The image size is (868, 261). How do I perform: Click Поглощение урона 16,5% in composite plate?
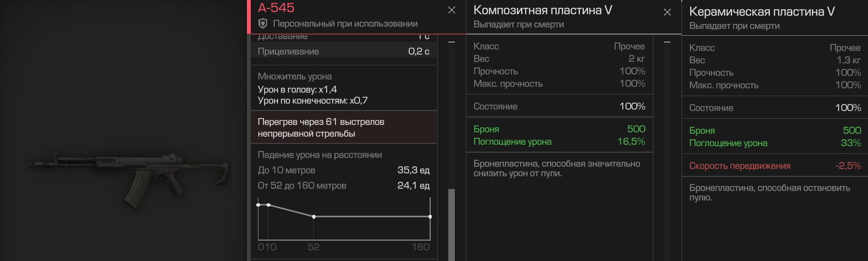pyautogui.click(x=559, y=142)
